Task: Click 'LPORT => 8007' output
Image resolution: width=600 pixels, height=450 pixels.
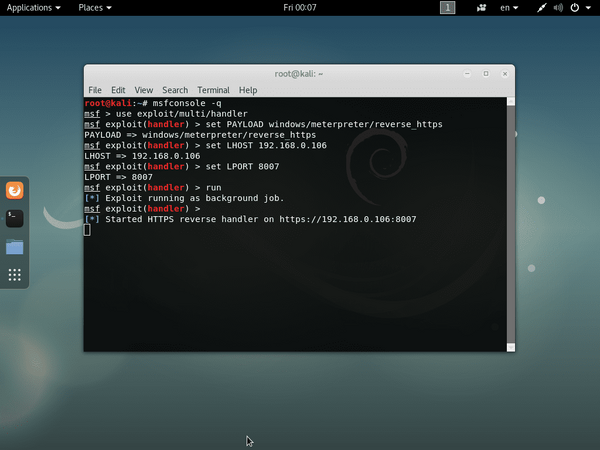Action: pos(118,177)
